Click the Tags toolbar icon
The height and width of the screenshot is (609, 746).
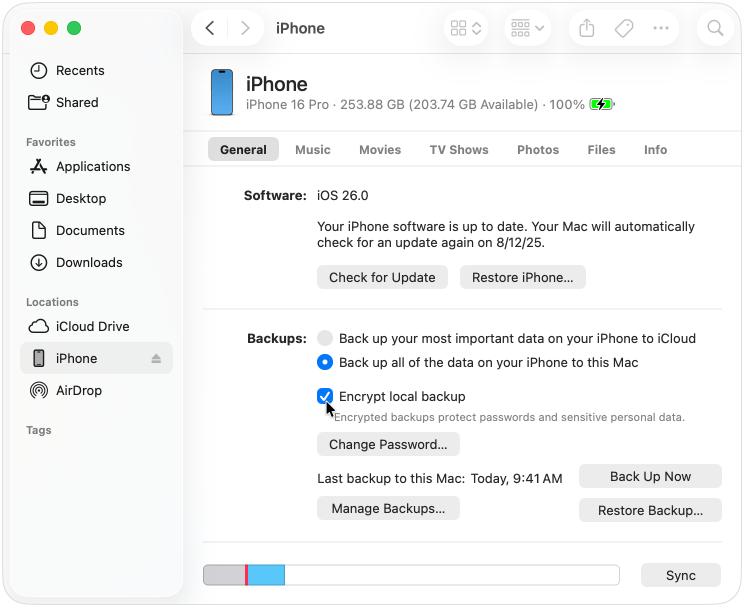click(624, 29)
